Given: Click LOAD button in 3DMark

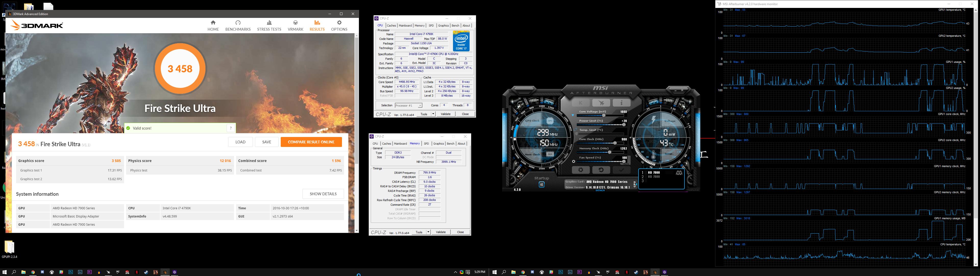Looking at the screenshot, I should 240,142.
